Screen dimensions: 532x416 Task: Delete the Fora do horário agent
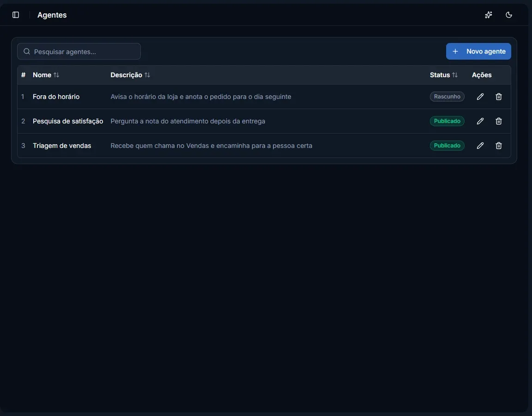pos(498,97)
